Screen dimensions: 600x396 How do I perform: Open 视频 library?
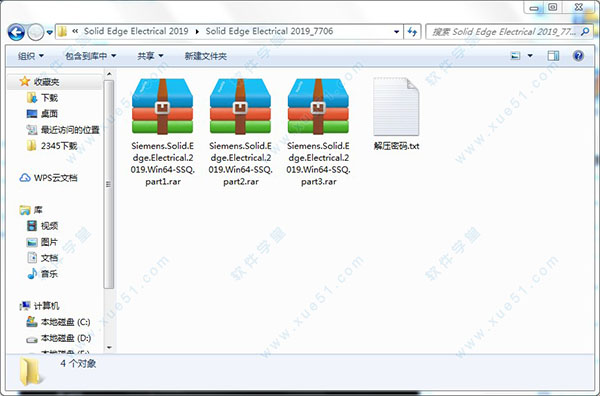point(49,226)
